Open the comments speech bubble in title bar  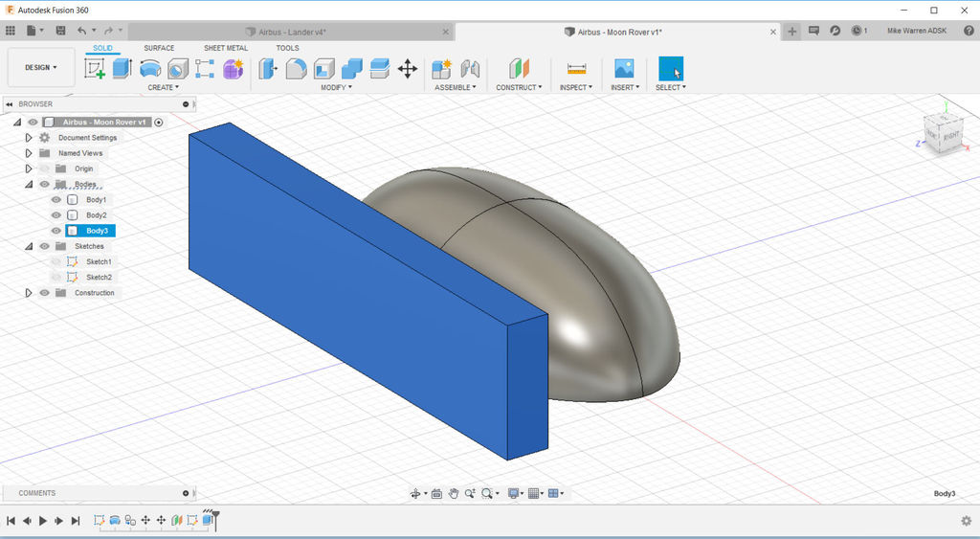(813, 30)
